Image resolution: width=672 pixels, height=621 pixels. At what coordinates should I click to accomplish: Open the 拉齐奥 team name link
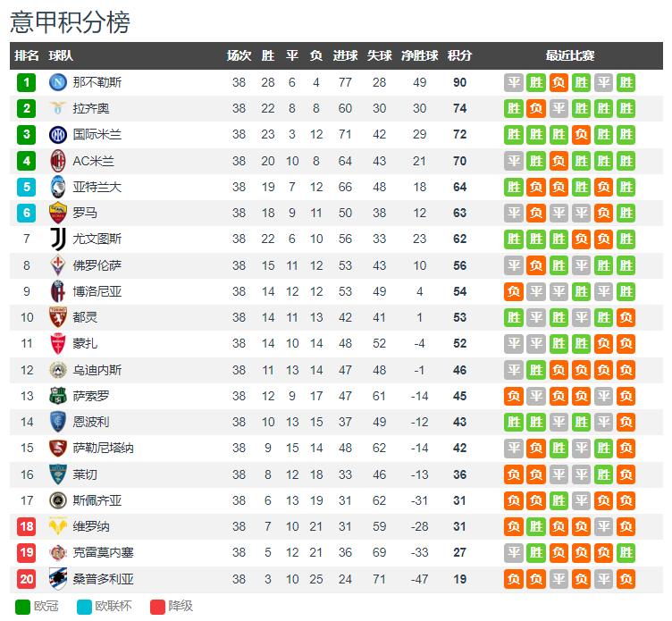tap(91, 108)
